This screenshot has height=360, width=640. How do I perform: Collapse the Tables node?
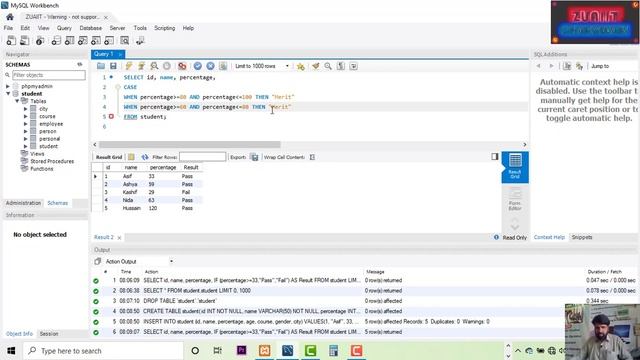17,101
